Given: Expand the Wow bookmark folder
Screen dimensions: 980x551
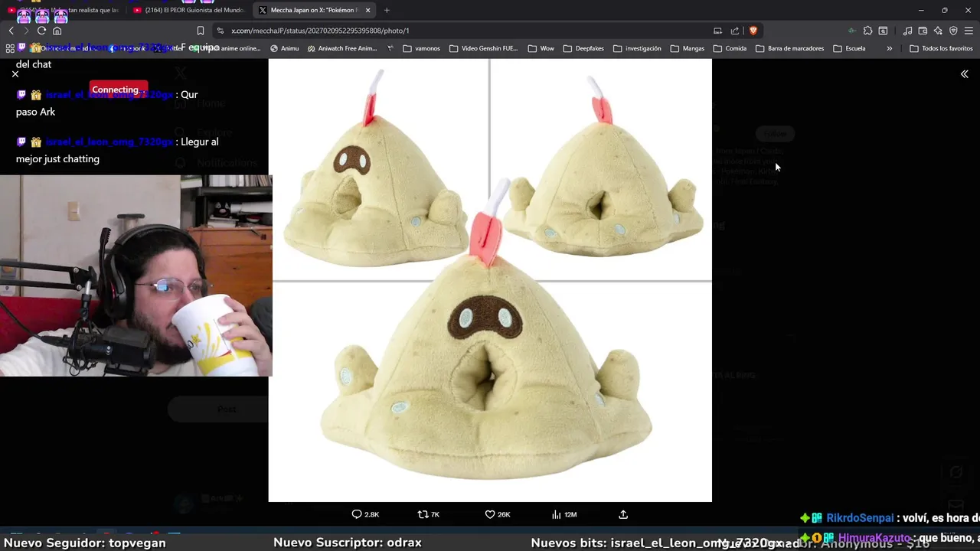Looking at the screenshot, I should 541,48.
